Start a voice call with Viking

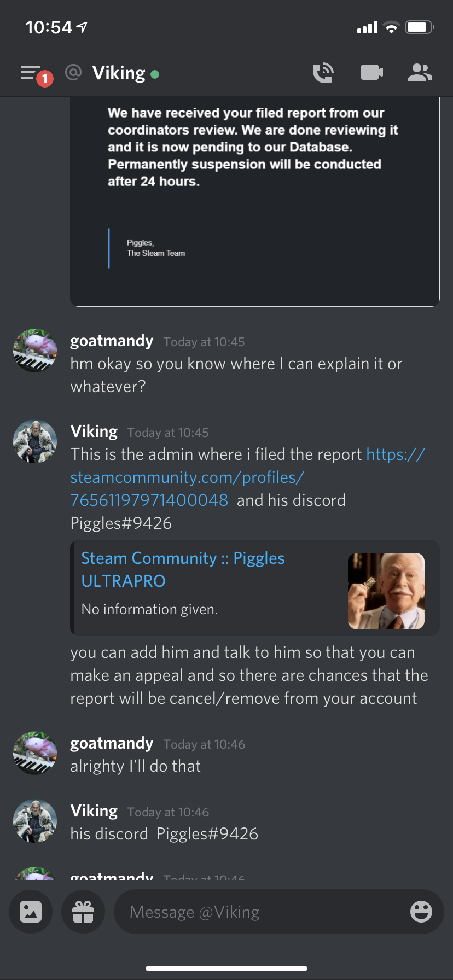323,73
